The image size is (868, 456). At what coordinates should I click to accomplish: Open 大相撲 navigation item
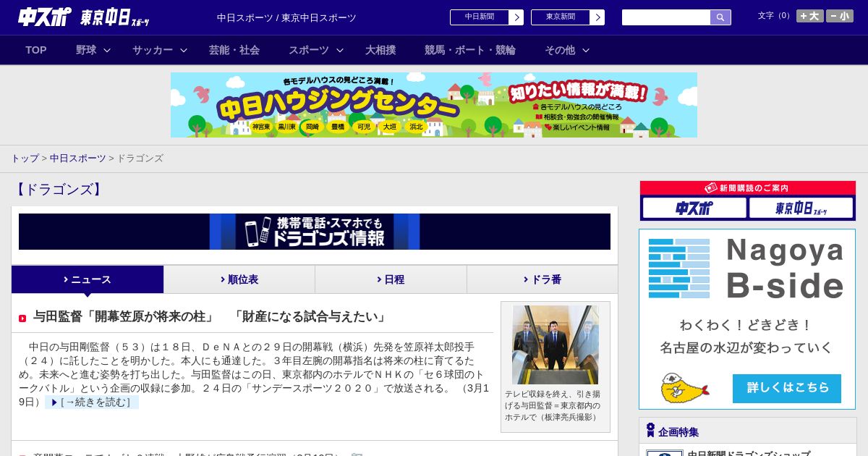point(380,50)
